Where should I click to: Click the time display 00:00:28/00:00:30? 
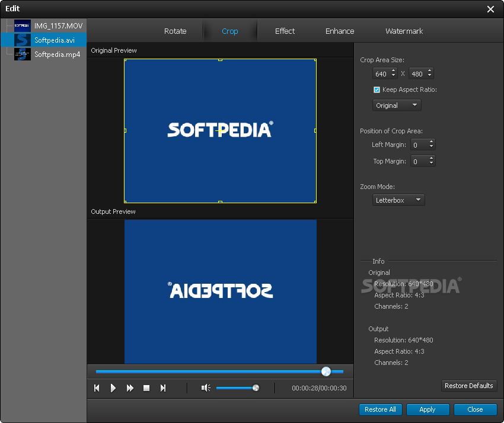pos(319,388)
